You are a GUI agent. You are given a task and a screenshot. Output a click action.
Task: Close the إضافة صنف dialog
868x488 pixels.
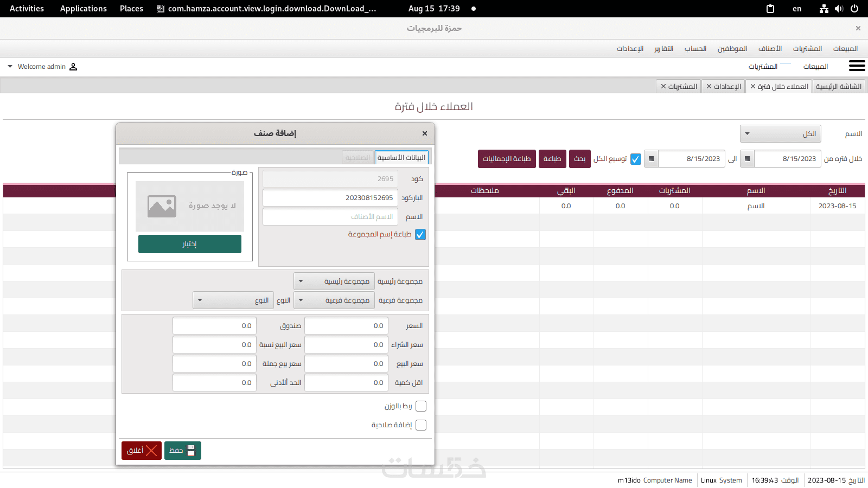point(425,133)
